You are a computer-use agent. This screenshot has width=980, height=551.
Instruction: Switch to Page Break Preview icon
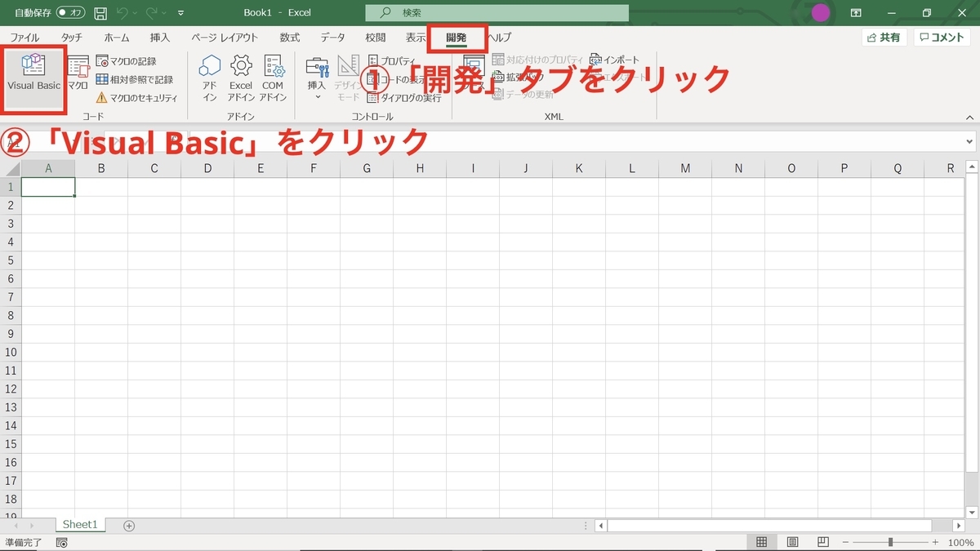[x=823, y=543]
